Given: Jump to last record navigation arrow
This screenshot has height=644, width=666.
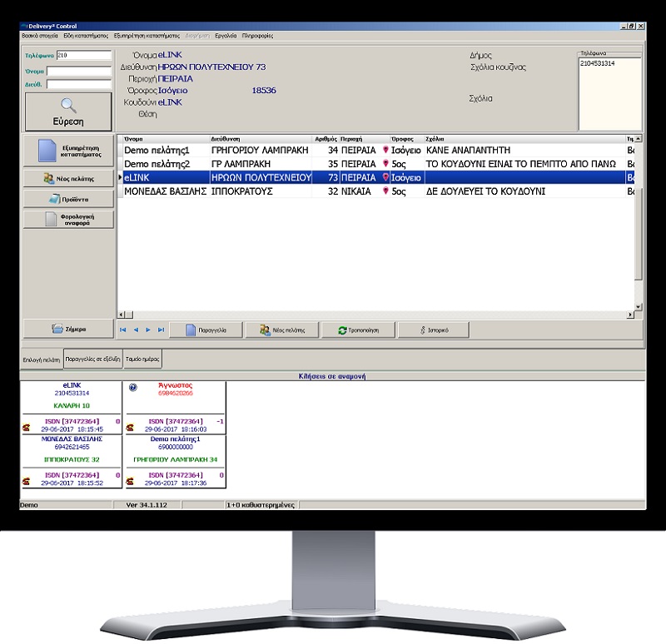Looking at the screenshot, I should [161, 330].
